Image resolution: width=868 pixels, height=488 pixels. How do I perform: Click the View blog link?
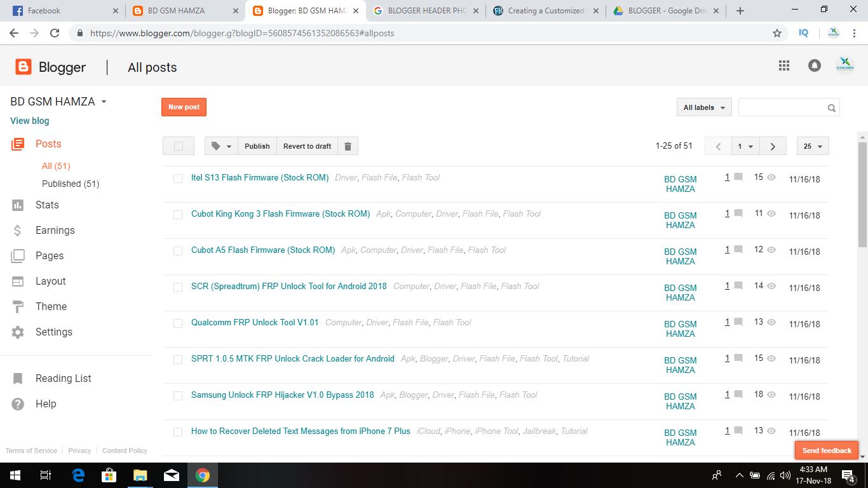click(x=30, y=121)
